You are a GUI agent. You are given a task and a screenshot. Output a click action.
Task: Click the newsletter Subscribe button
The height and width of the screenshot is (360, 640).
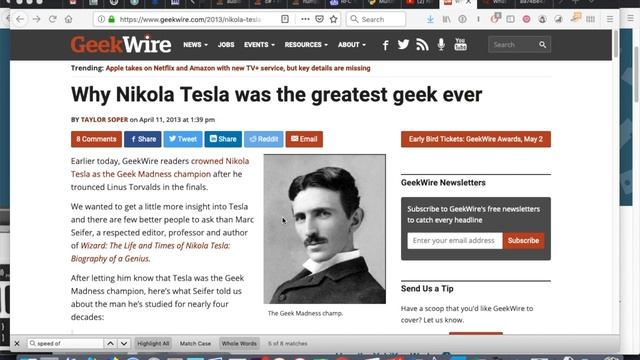click(524, 240)
